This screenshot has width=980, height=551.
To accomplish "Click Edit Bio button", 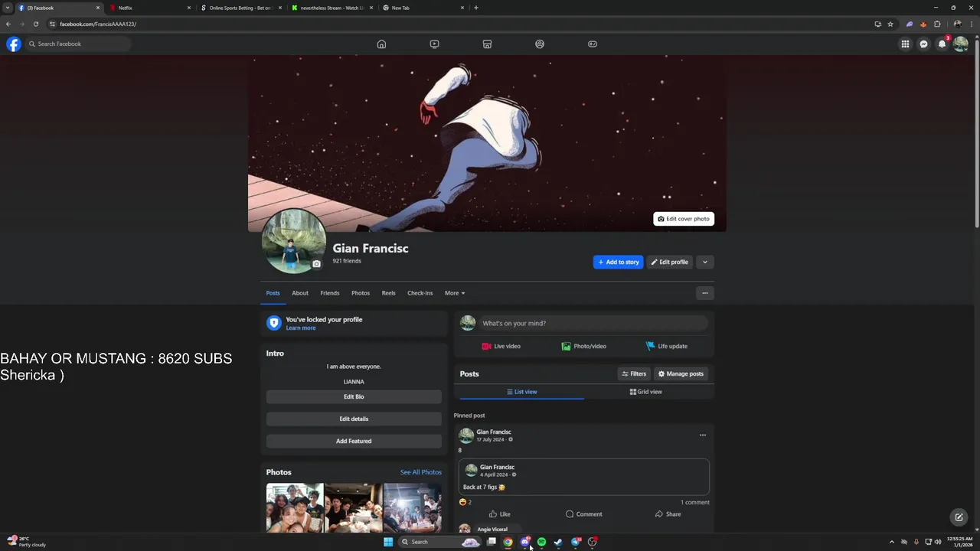I will pos(354,396).
